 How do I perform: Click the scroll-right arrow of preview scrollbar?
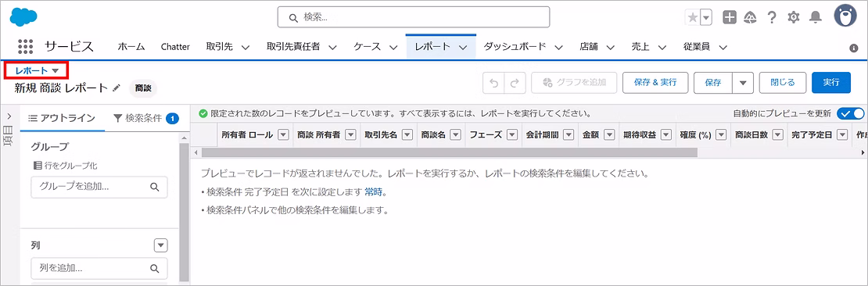click(x=863, y=152)
